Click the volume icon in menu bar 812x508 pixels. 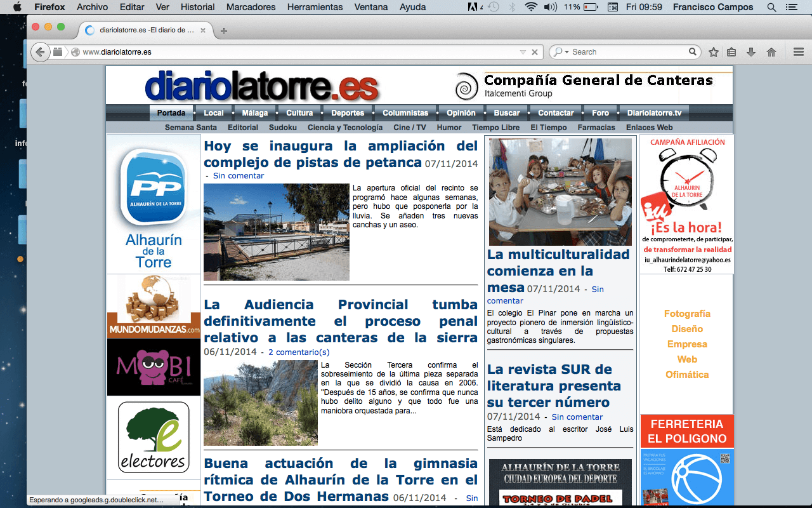tap(550, 7)
